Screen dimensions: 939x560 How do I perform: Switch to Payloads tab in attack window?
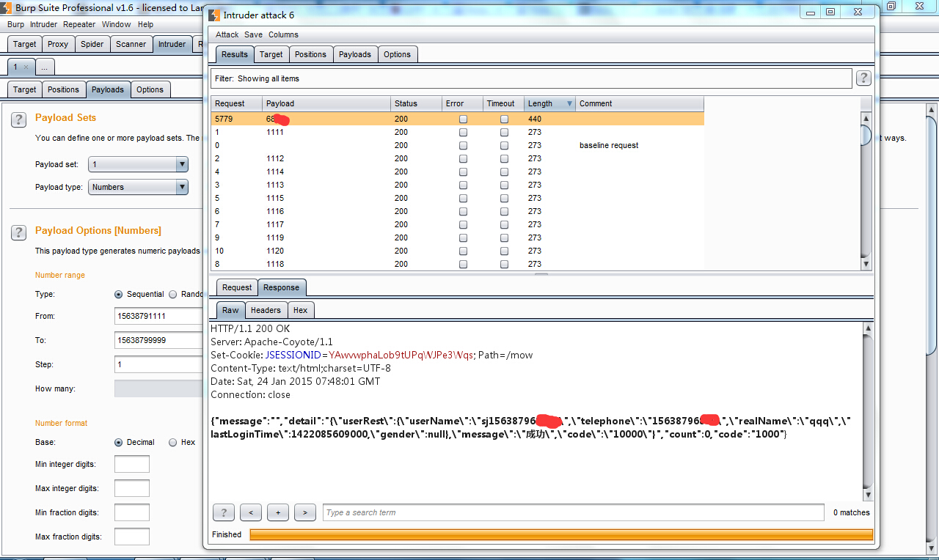pyautogui.click(x=355, y=54)
